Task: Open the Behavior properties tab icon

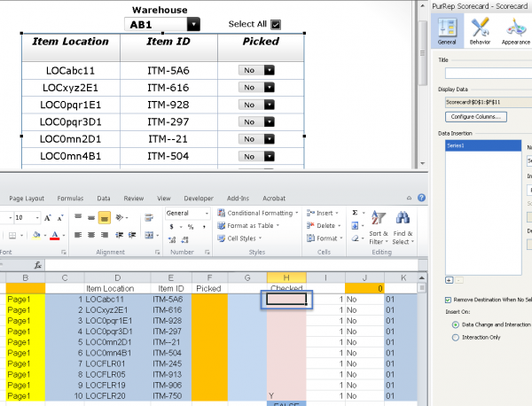Action: [480, 31]
